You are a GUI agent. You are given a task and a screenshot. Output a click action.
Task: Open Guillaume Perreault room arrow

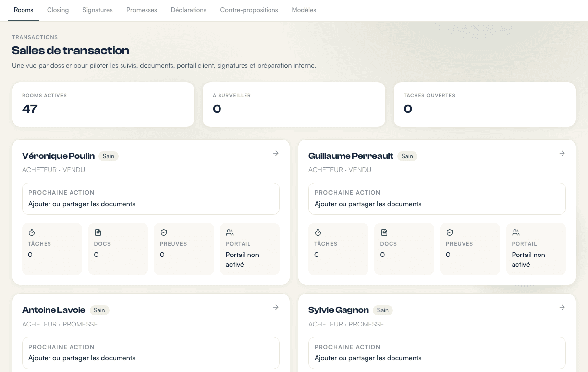click(562, 153)
